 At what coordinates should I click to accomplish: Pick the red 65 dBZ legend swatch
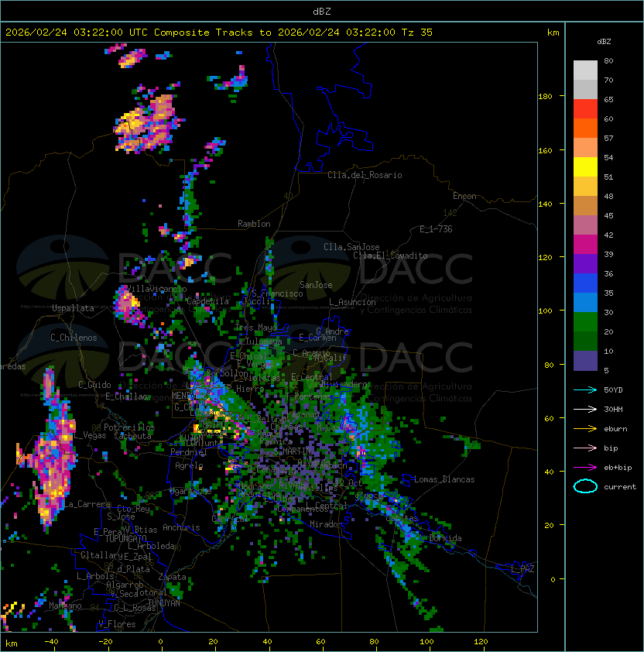585,109
